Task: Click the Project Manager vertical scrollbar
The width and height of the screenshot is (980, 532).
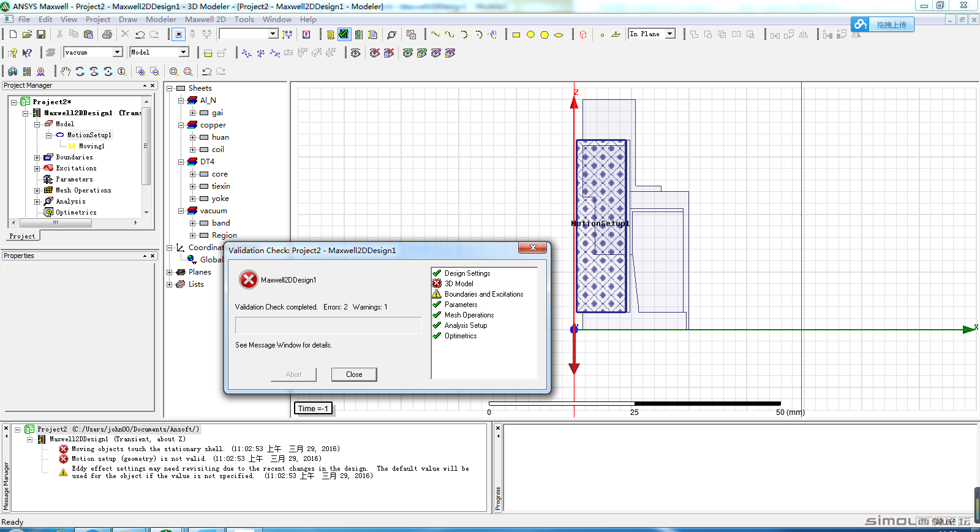Action: (146, 146)
